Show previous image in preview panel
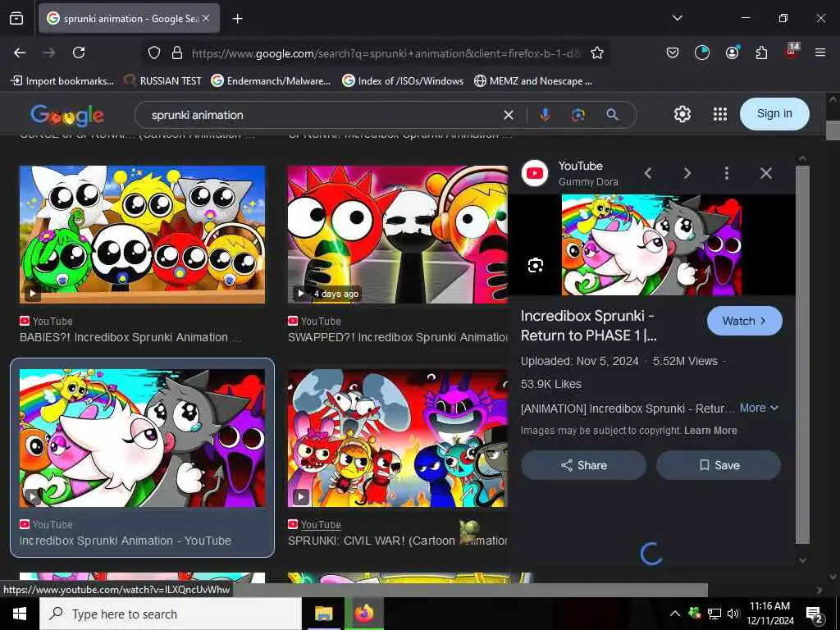Image resolution: width=840 pixels, height=630 pixels. pos(648,173)
